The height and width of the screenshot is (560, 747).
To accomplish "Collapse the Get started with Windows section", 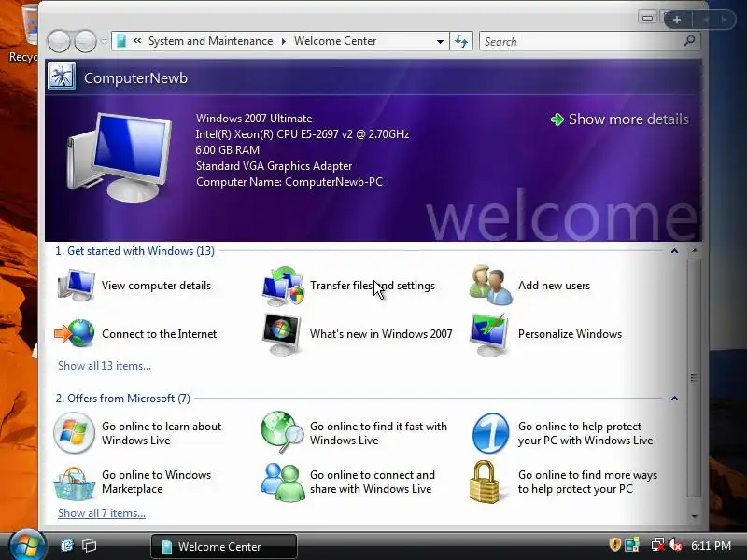I will click(674, 251).
